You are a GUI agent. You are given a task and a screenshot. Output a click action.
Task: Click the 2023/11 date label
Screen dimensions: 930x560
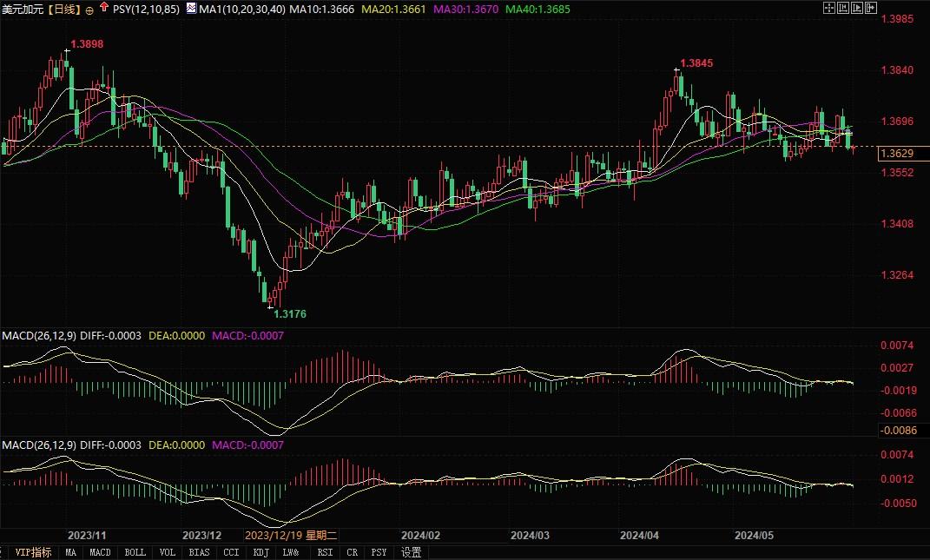click(x=87, y=535)
